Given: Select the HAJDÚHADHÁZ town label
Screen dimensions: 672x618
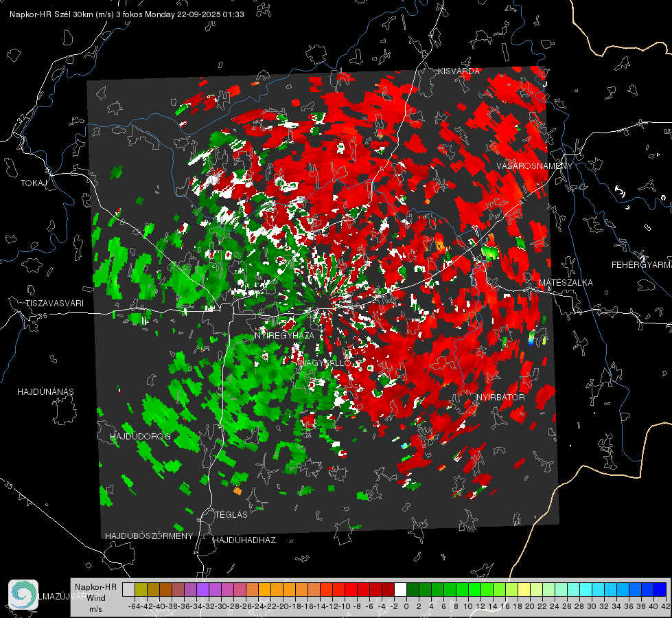Looking at the screenshot, I should click(244, 540).
